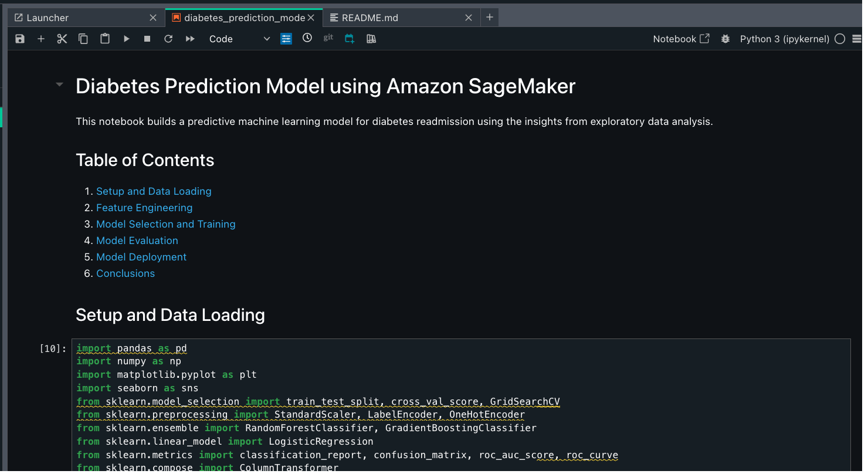Click the 'import seaborn as sns' line
The height and width of the screenshot is (474, 868).
click(137, 388)
